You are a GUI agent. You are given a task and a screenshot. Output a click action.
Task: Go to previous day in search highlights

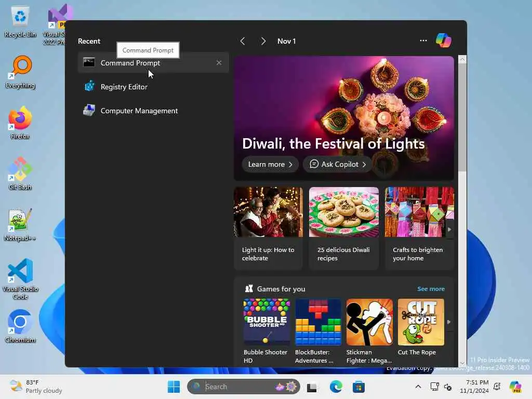(243, 41)
